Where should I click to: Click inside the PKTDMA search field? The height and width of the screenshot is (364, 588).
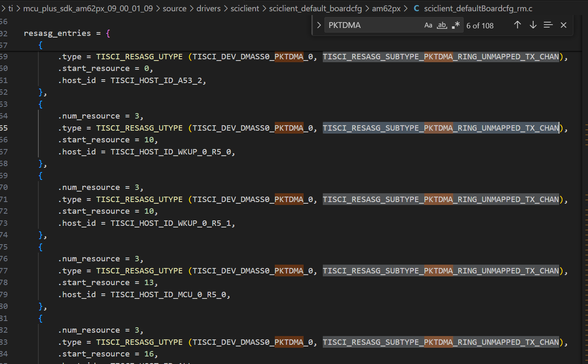click(x=367, y=25)
